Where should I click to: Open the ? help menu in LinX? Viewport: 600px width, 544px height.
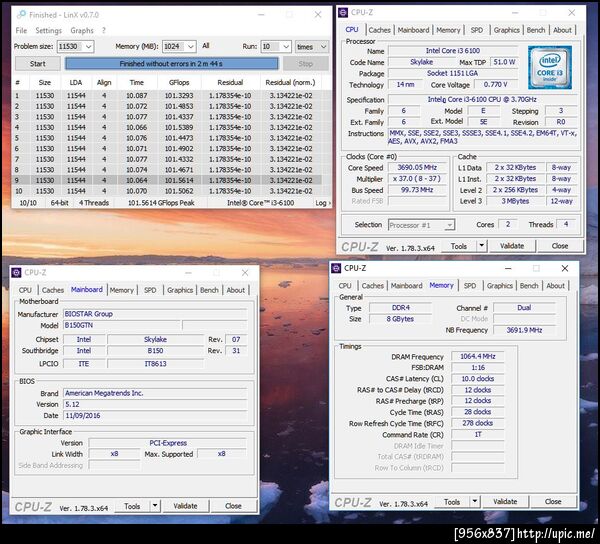pyautogui.click(x=104, y=31)
